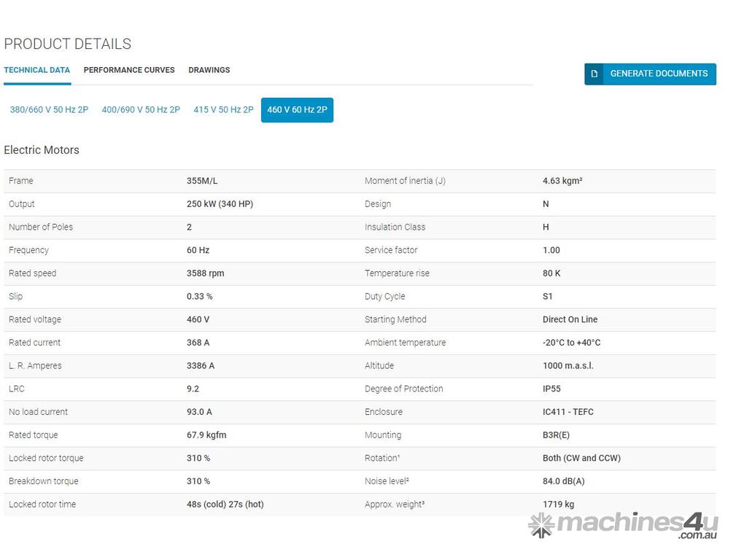Click the Product Details heading
The image size is (747, 560).
68,44
